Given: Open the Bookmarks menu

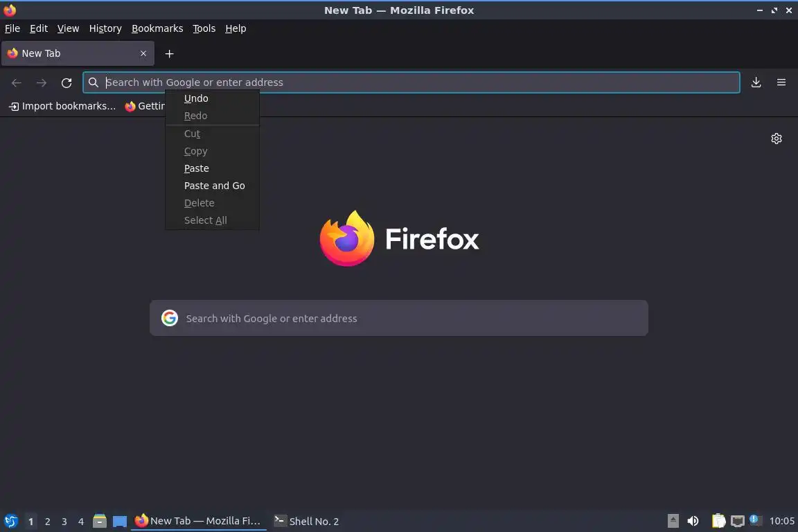Looking at the screenshot, I should pyautogui.click(x=157, y=28).
